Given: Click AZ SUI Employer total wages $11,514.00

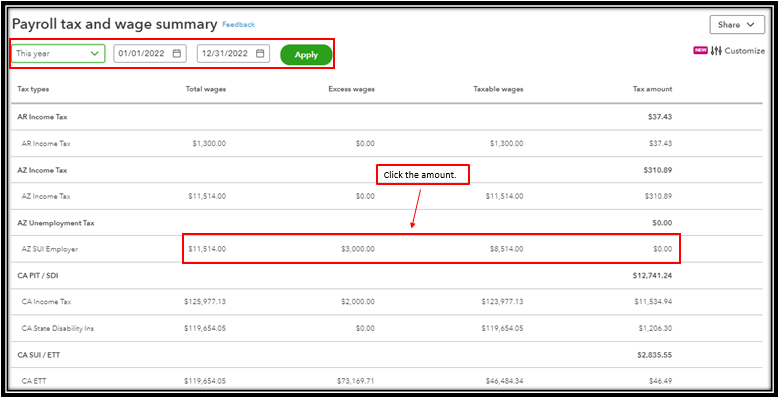Looking at the screenshot, I should coord(207,249).
